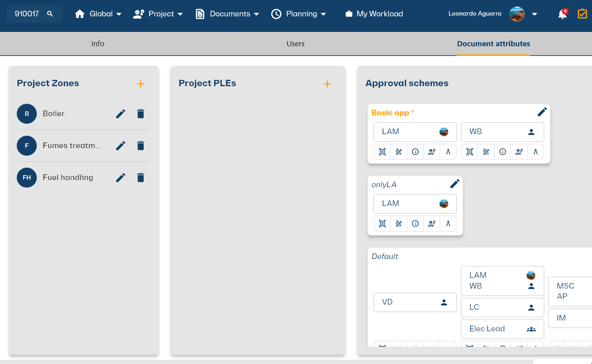Click compass icon in onlyLA scheme
592x364 pixels.
448,224
